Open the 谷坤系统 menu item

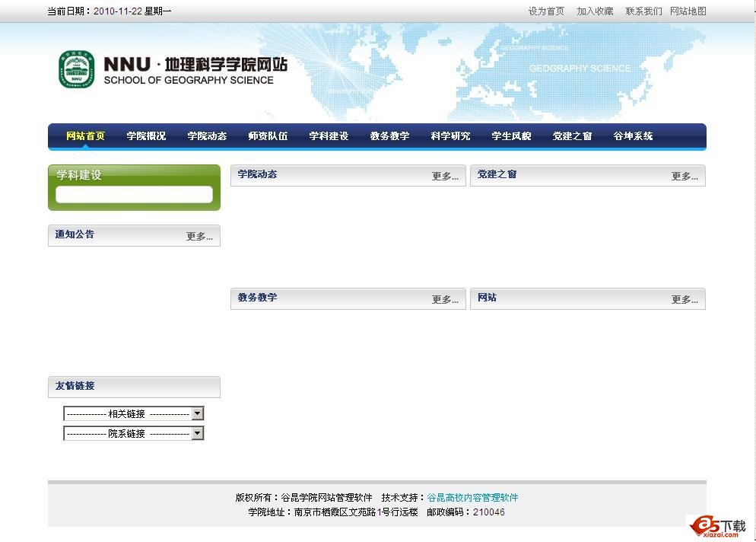click(x=632, y=135)
